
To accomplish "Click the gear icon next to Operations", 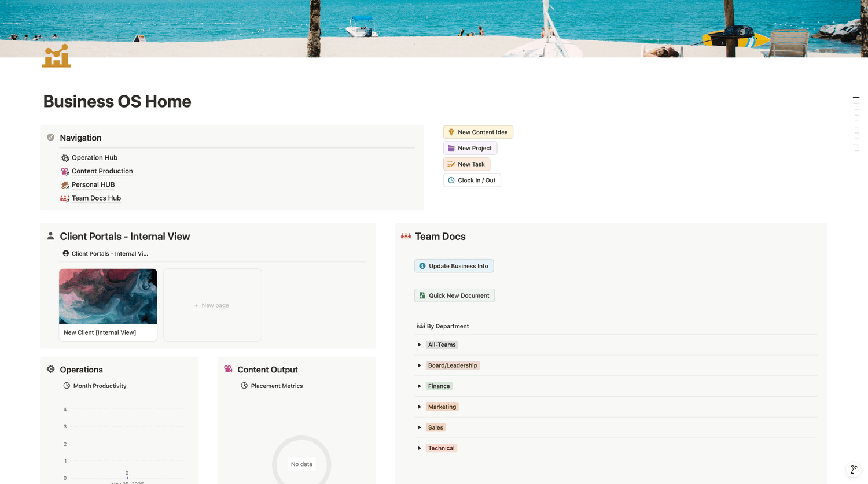I will (x=51, y=370).
